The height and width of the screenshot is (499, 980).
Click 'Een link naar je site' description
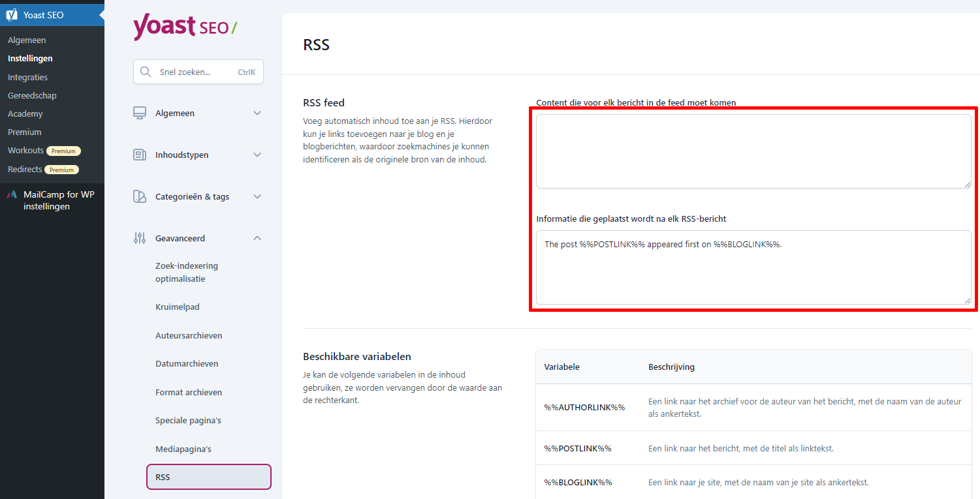pyautogui.click(x=759, y=482)
